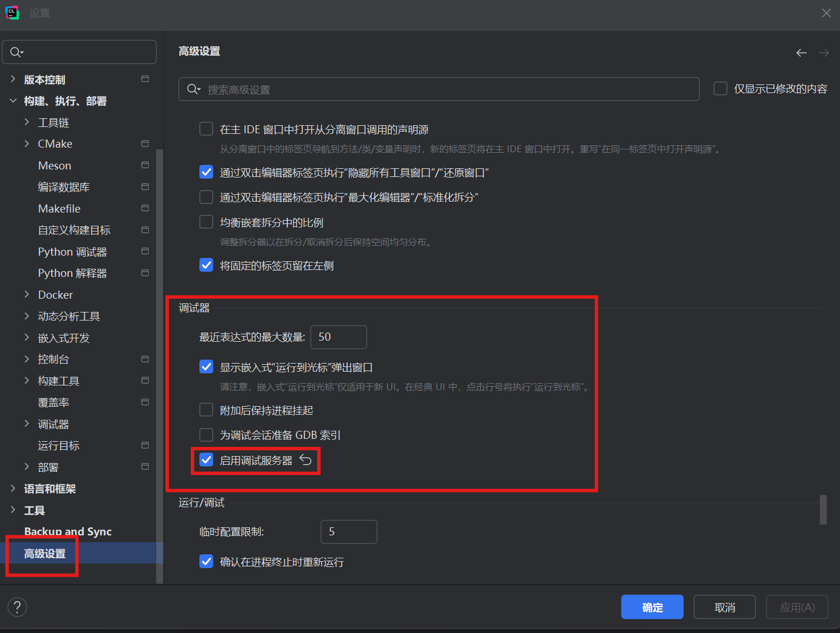The height and width of the screenshot is (633, 840).
Task: Click the CLion logo in the title bar
Action: (12, 12)
